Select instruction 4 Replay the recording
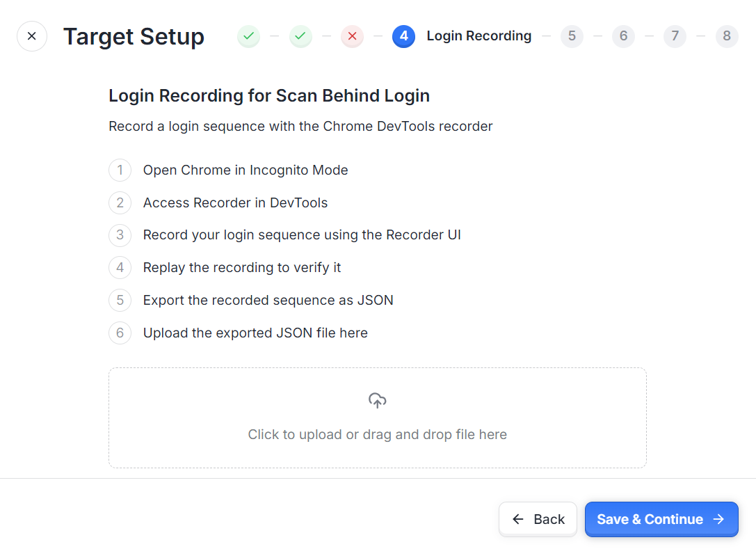Screen dimensions: 756x549 point(242,268)
